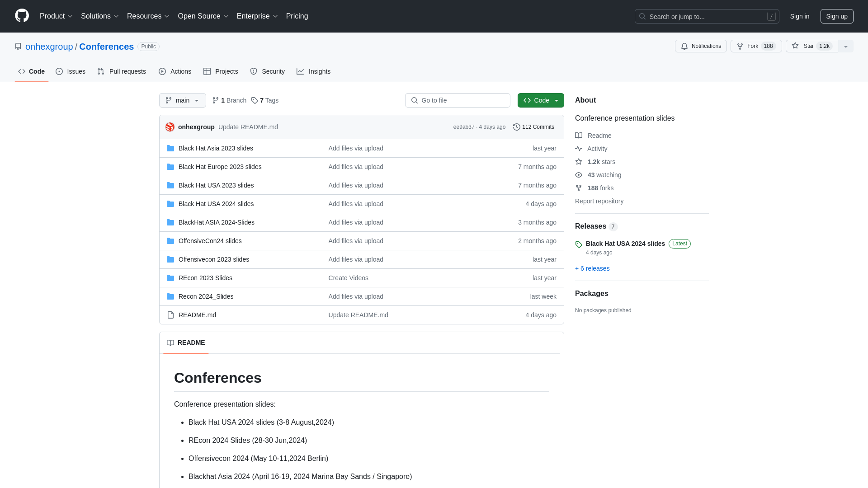Screen dimensions: 868x488
Task: Click the release tag icon beside Black Hat USA 2024 slides
Action: point(579,244)
